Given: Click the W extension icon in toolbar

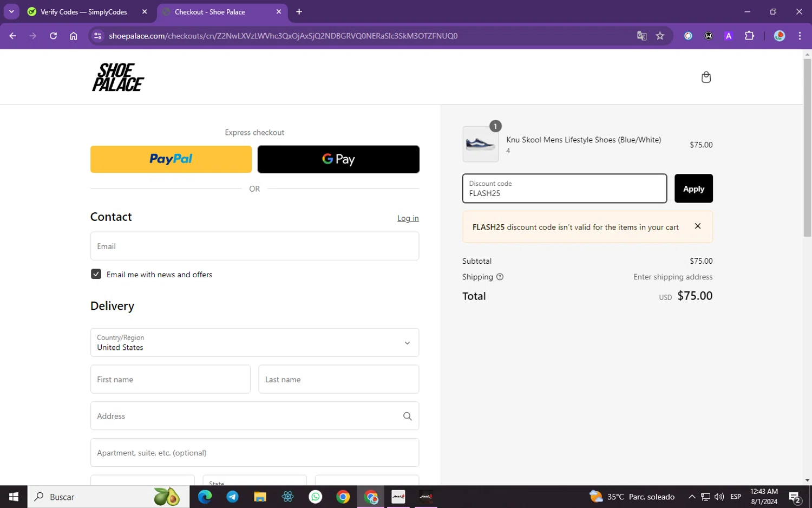Looking at the screenshot, I should (x=709, y=36).
